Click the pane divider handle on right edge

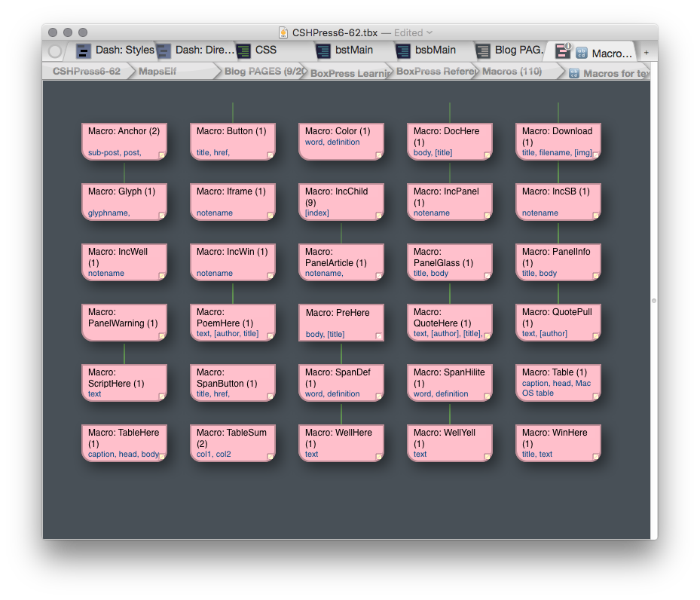653,301
